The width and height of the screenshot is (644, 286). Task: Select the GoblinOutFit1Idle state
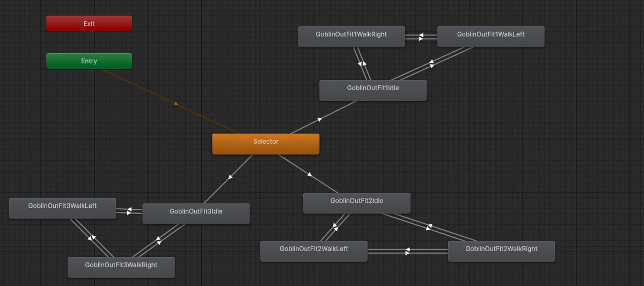click(373, 90)
